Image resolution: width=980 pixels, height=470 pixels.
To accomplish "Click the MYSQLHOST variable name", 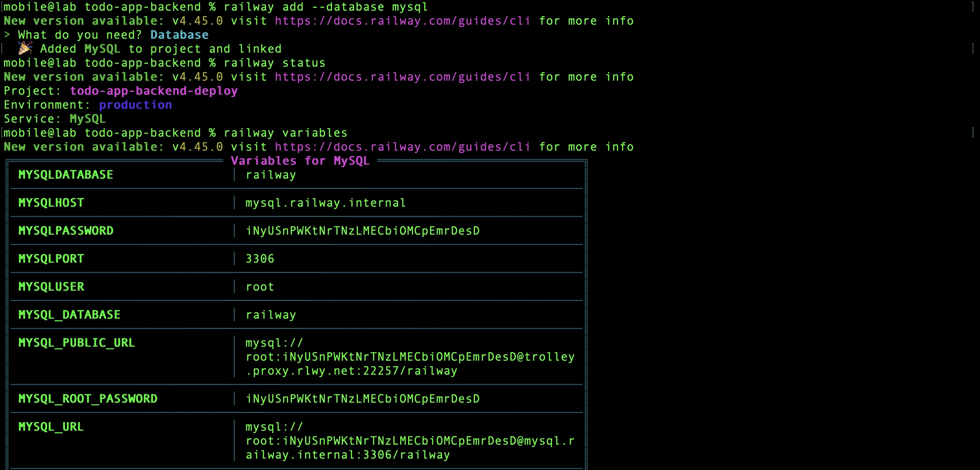I will click(x=51, y=203).
